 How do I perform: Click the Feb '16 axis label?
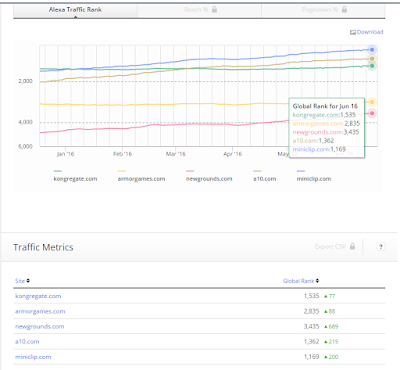122,154
